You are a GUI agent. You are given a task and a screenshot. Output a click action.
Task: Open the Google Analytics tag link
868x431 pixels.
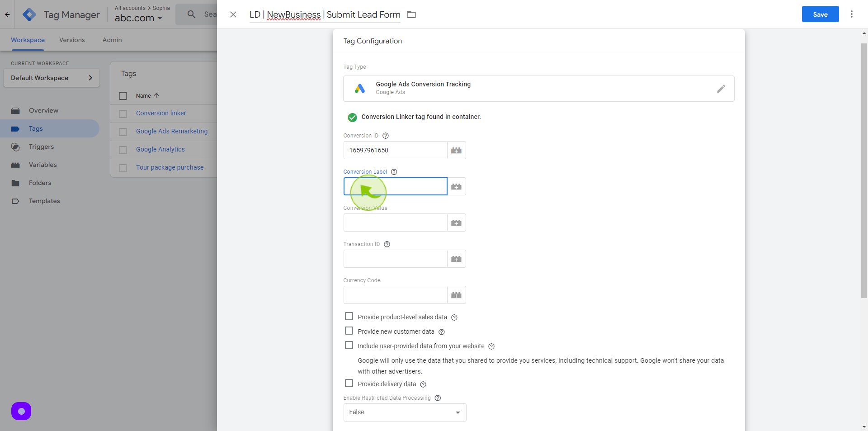[x=160, y=149]
